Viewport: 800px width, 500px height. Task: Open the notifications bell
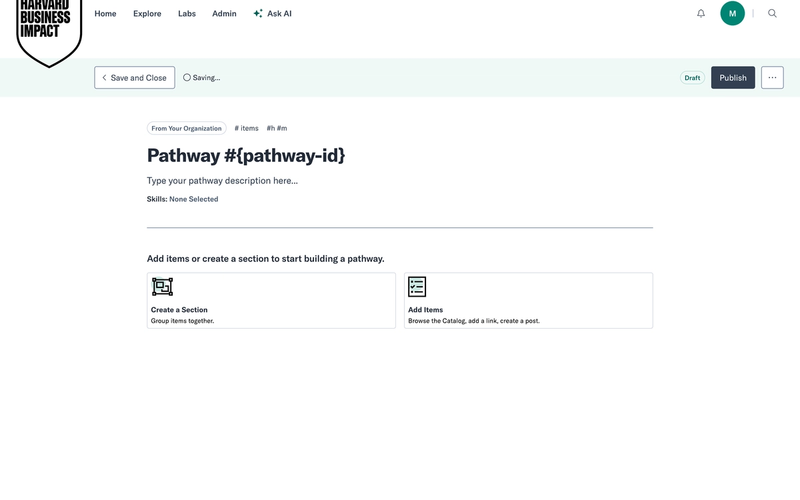[701, 14]
